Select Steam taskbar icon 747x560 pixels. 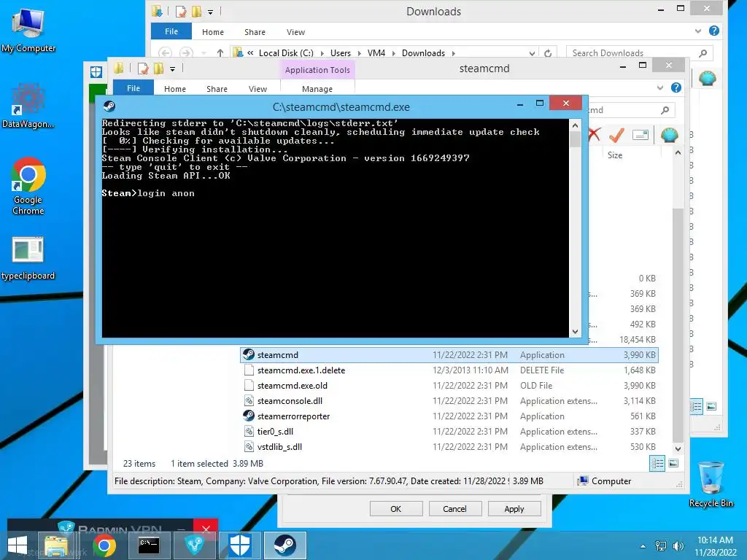point(285,545)
